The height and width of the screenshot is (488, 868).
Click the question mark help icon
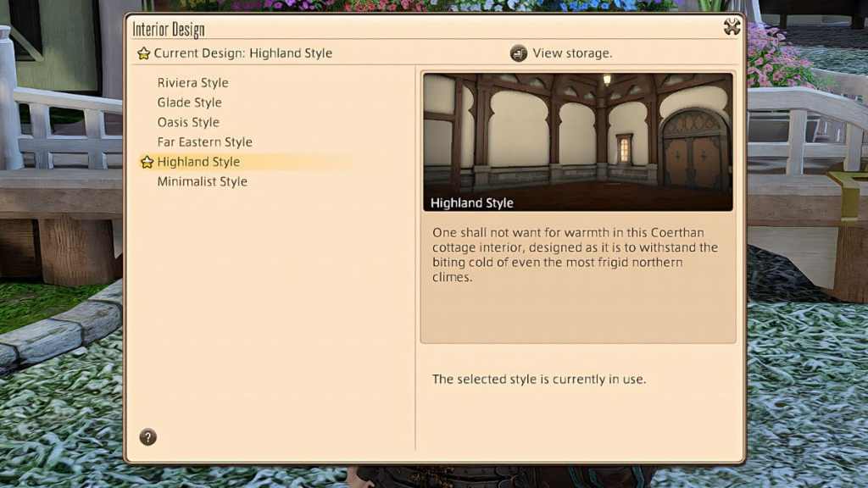(x=147, y=437)
